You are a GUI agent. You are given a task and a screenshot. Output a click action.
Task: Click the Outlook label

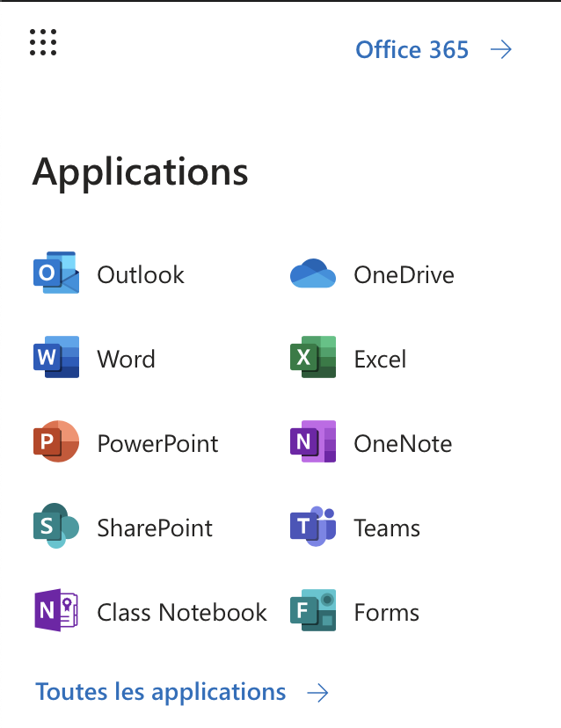coord(141,275)
